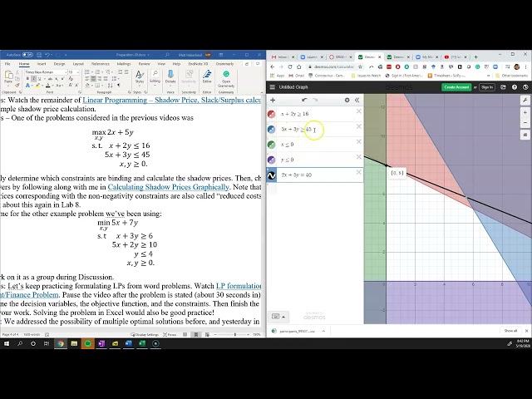Click the Desmos Sign In button
Screen dimensions: 532x399
coord(487,87)
